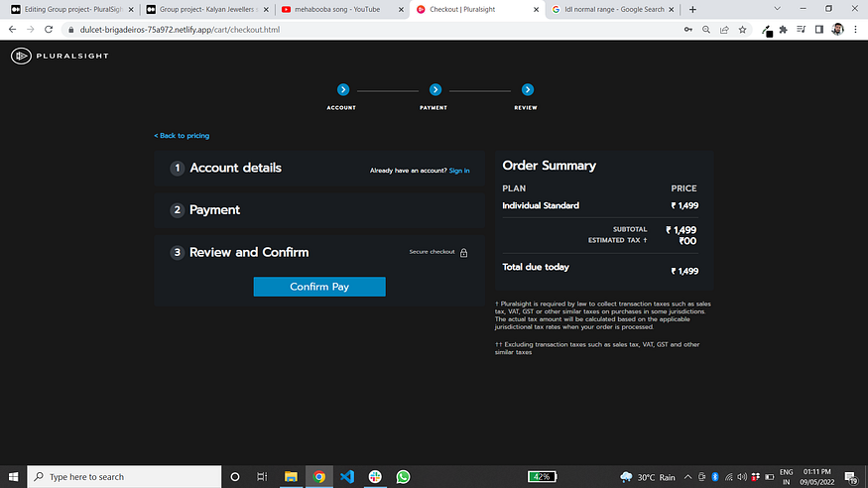Open the media control playlist icon
Viewport: 868px width, 488px height.
tap(801, 30)
